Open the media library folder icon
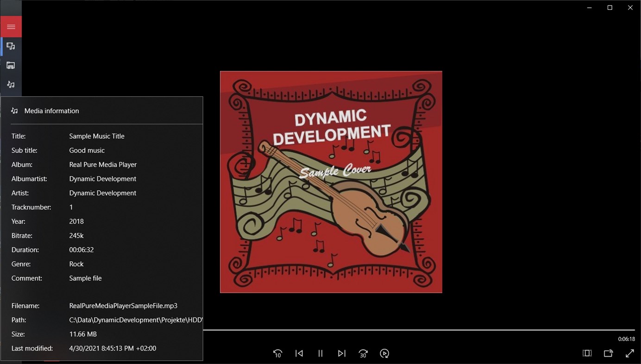 pos(11,65)
